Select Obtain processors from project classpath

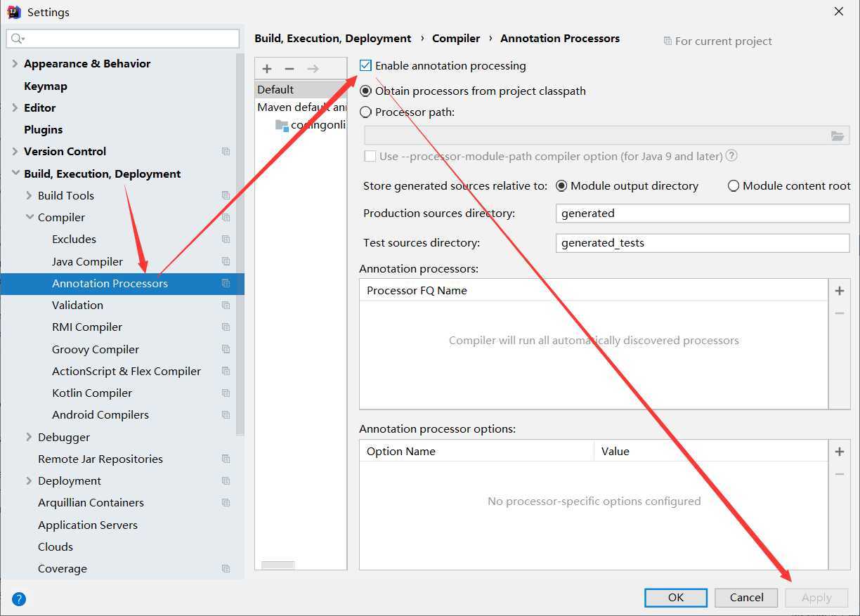365,91
